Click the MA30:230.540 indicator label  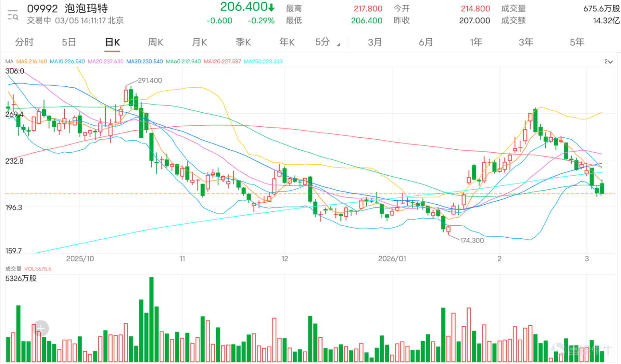(x=144, y=61)
